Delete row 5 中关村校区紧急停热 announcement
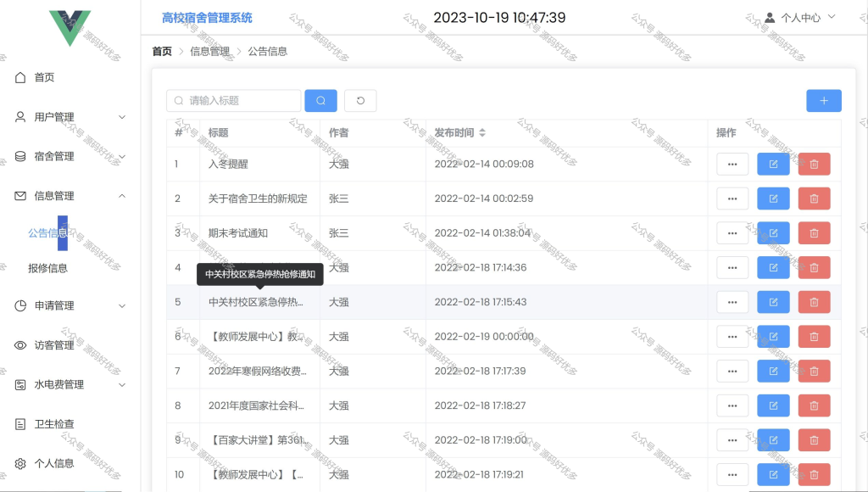 [x=815, y=302]
